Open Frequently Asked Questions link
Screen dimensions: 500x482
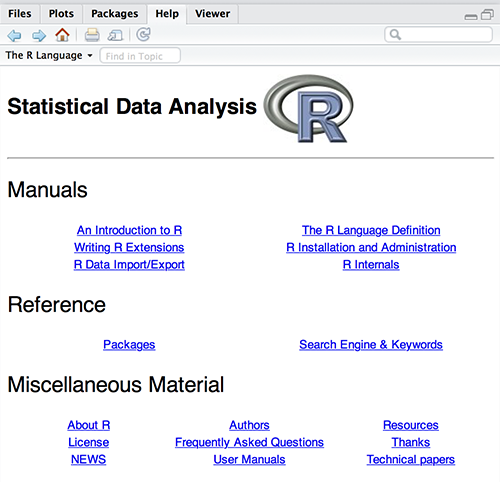[x=249, y=442]
